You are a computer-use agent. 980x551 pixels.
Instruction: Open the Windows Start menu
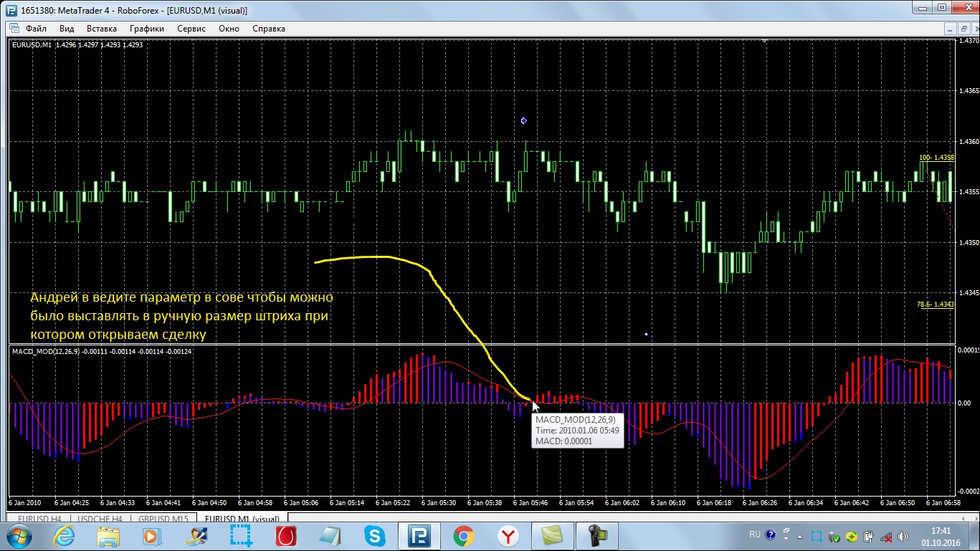[19, 535]
